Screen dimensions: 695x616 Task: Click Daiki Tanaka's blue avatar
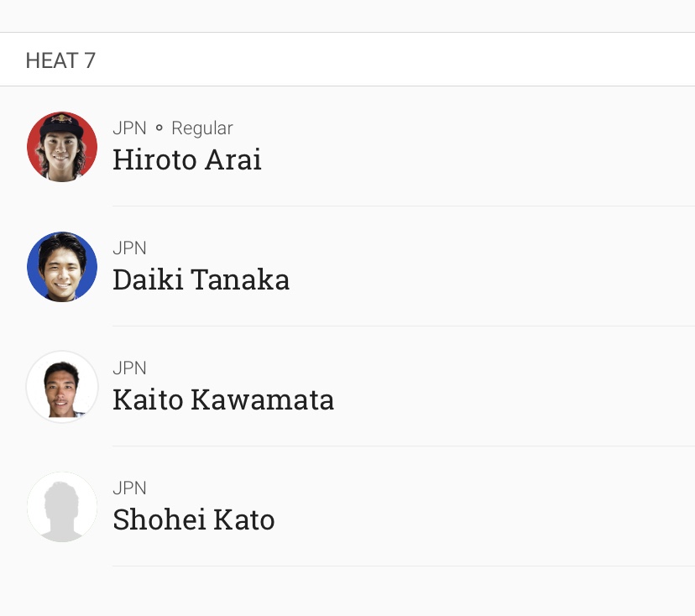[62, 267]
